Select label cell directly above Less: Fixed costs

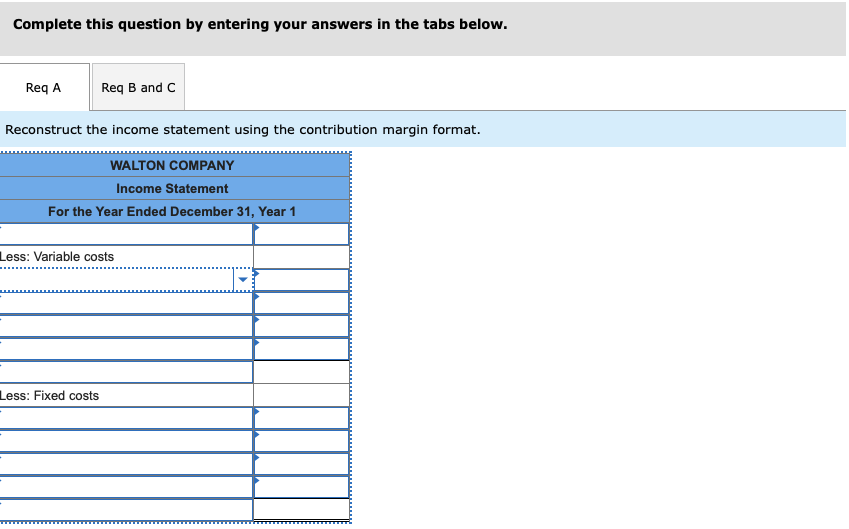coord(126,373)
